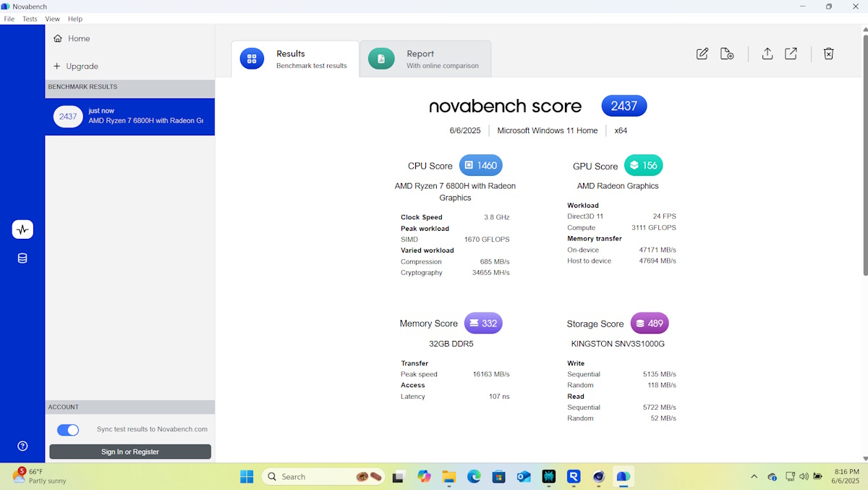Click the 2437 score circle in sidebar
This screenshot has width=868, height=490.
tap(68, 117)
